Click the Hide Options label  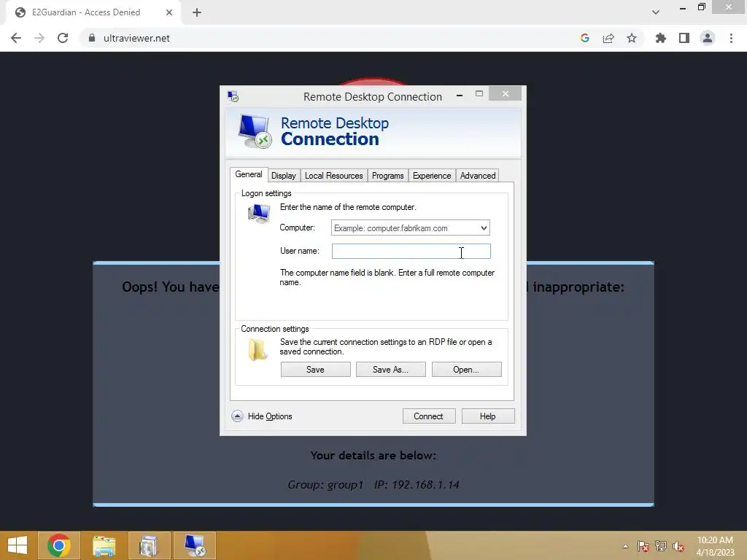click(270, 416)
